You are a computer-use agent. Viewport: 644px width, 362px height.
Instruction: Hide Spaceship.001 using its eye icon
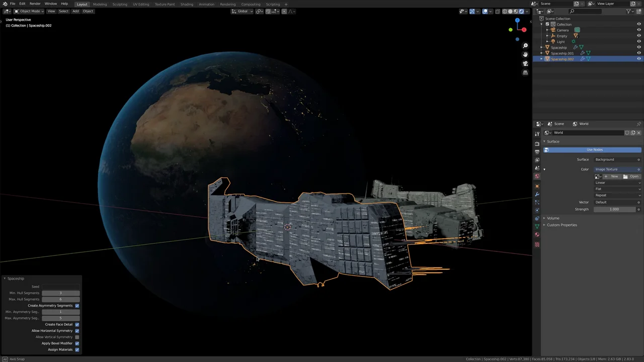pos(639,53)
